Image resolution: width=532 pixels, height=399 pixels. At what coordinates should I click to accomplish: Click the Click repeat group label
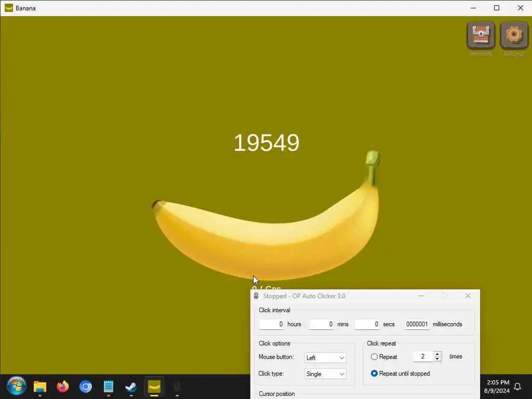pyautogui.click(x=381, y=343)
